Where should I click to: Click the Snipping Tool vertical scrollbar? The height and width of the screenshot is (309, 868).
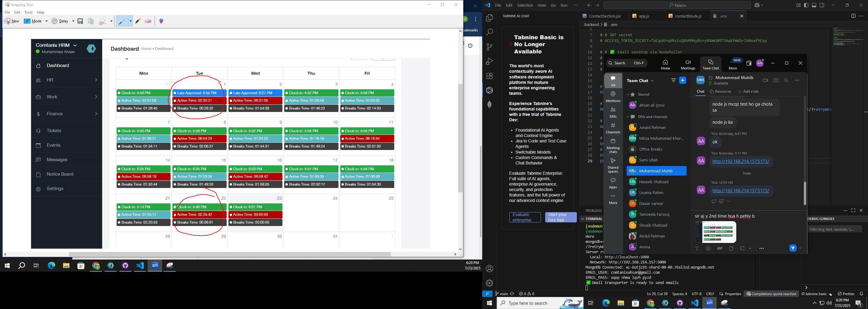(460, 138)
